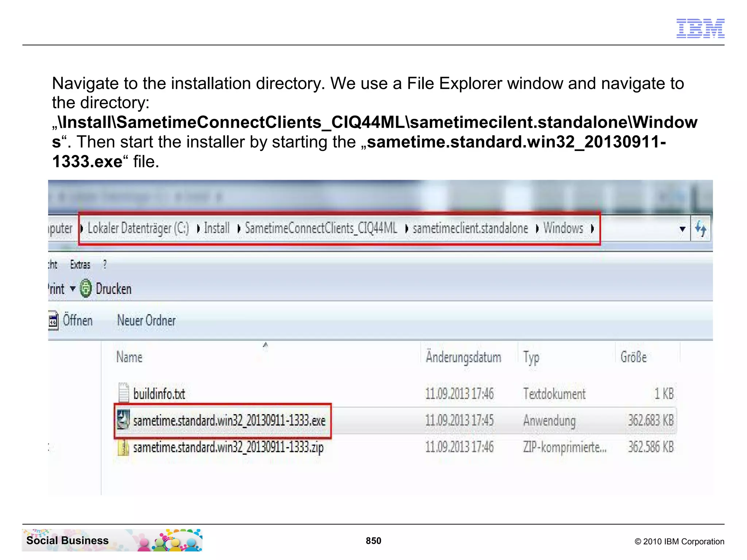Click the Drucken toolbar label

[113, 289]
